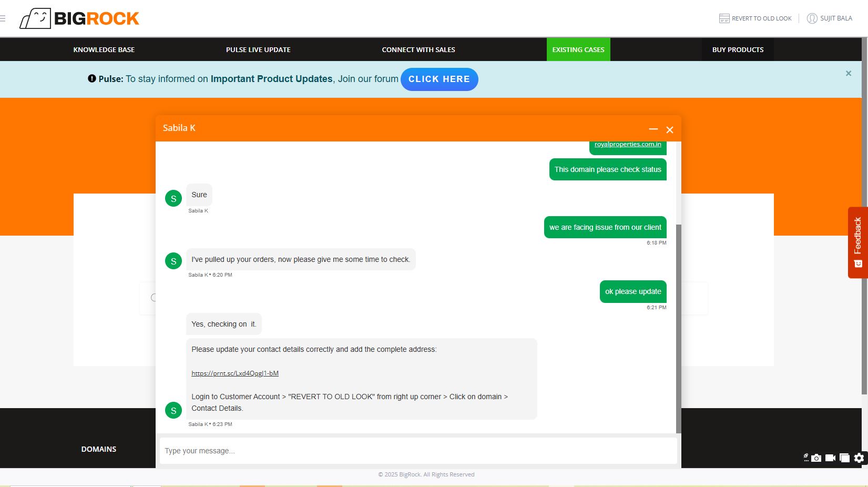Click the DOMAINS footer heading
The height and width of the screenshot is (487, 868).
tap(99, 449)
